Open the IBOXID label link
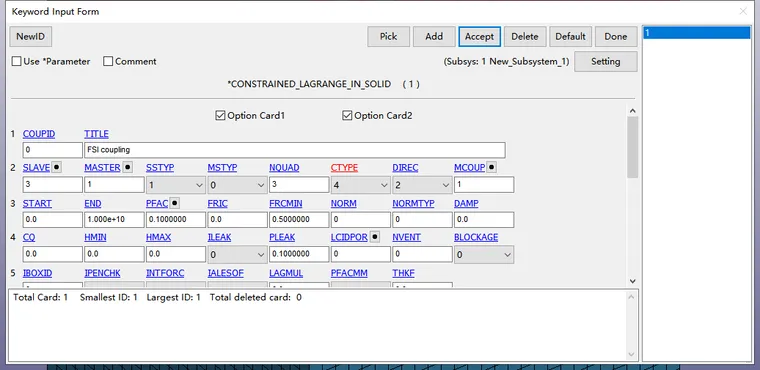The image size is (760, 370). tap(37, 273)
